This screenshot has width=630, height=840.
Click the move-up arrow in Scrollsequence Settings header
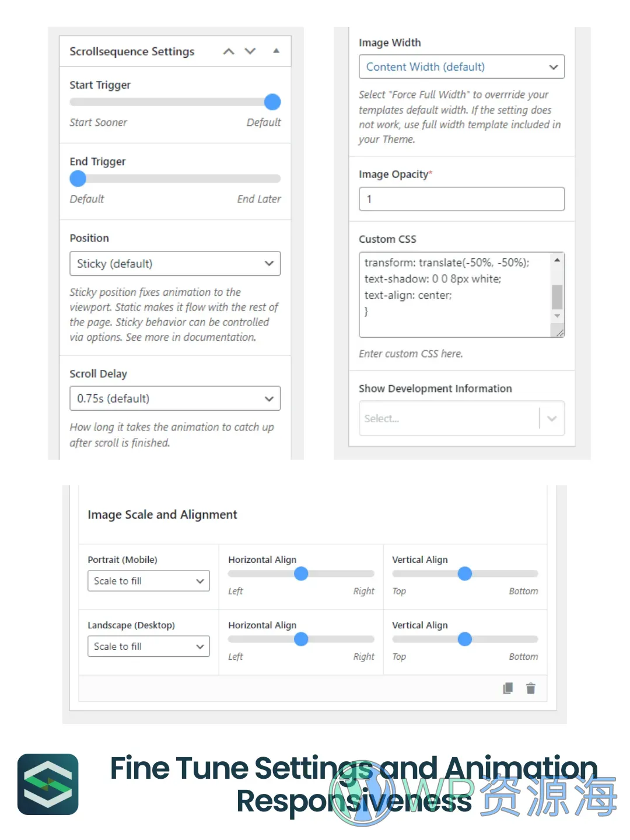point(229,51)
